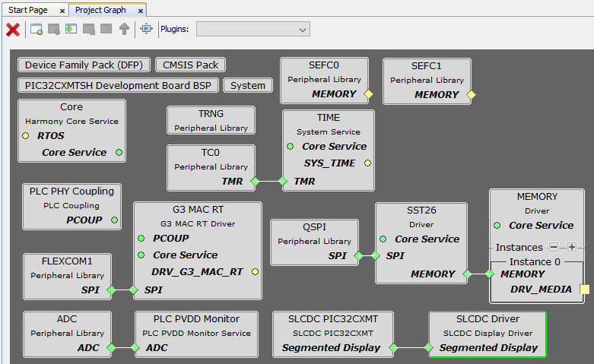The width and height of the screenshot is (594, 364).
Task: Select the SST26 Driver block
Action: tap(421, 243)
